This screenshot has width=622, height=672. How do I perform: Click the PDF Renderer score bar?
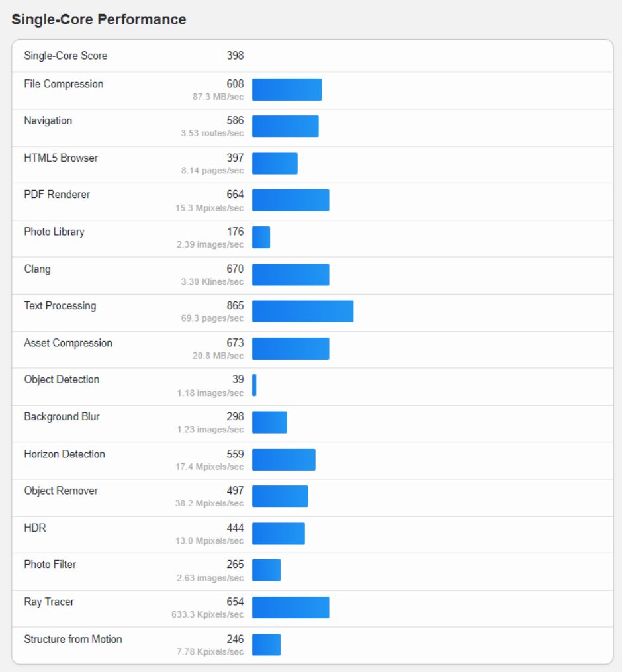tap(290, 200)
